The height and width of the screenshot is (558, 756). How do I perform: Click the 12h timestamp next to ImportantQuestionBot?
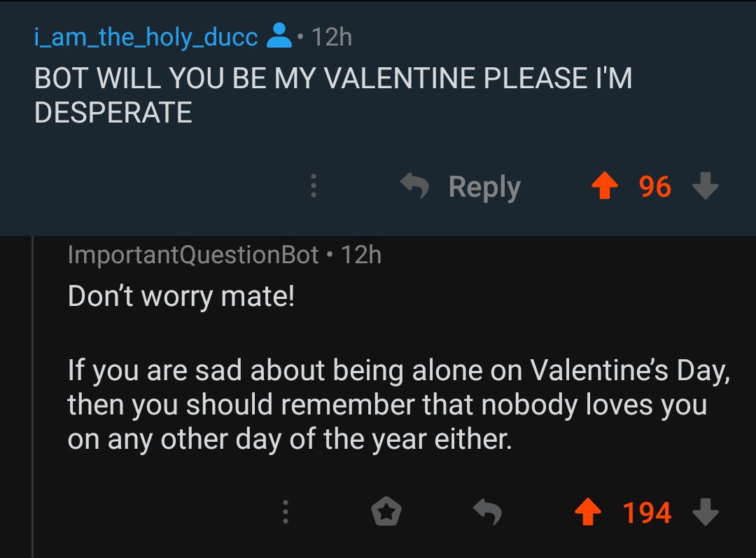[x=361, y=255]
